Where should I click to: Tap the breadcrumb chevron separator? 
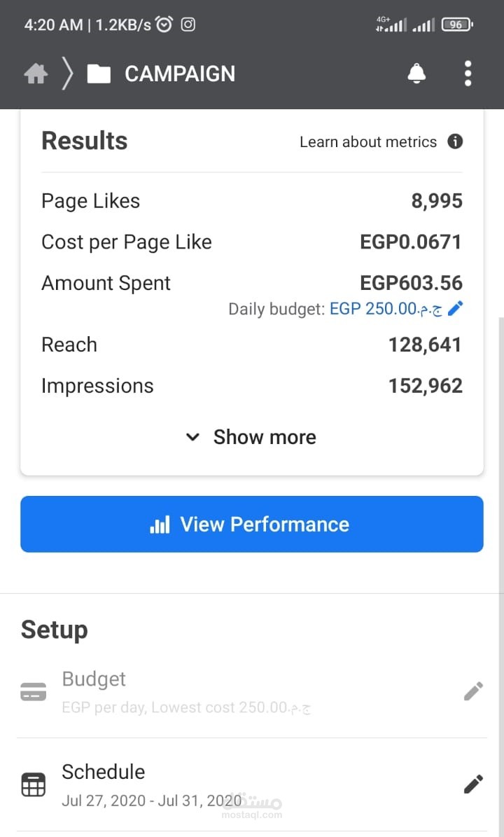[x=67, y=74]
